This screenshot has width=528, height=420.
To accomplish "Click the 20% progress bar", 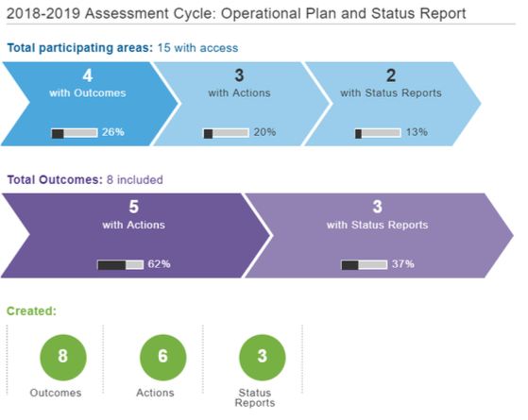I will 226,133.
